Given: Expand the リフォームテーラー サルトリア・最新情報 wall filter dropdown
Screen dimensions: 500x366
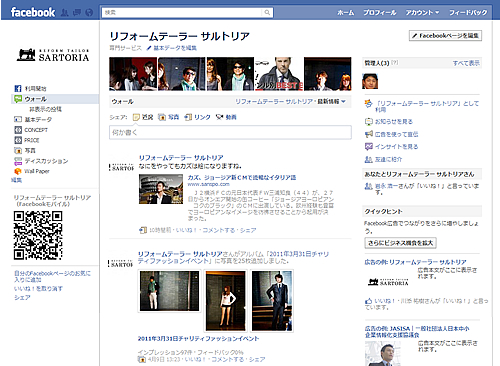Looking at the screenshot, I should tap(290, 101).
